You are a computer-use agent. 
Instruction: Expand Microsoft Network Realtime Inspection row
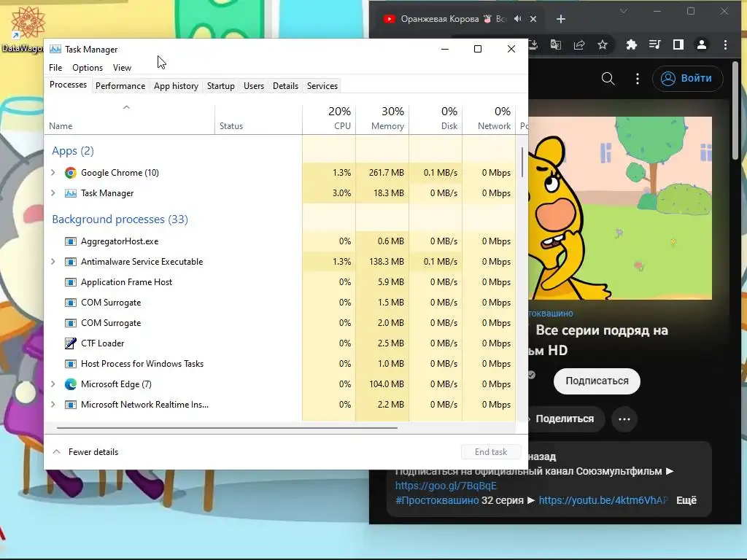(53, 405)
